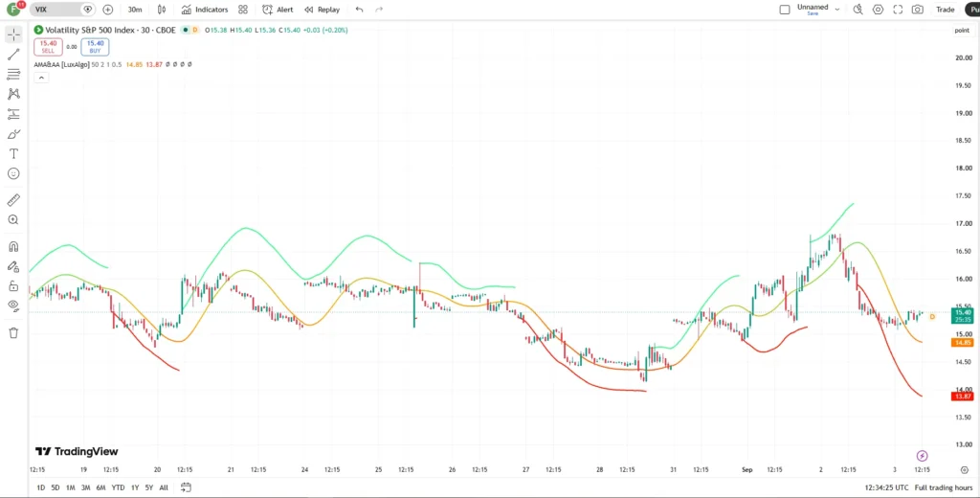This screenshot has height=498, width=980.
Task: Open the user profile avatar menu
Action: (13, 10)
